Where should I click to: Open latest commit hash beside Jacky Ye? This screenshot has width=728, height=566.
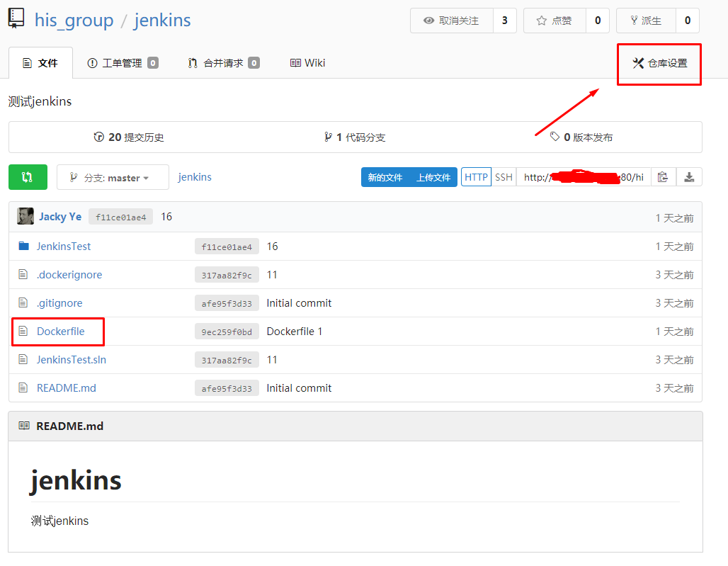click(120, 217)
